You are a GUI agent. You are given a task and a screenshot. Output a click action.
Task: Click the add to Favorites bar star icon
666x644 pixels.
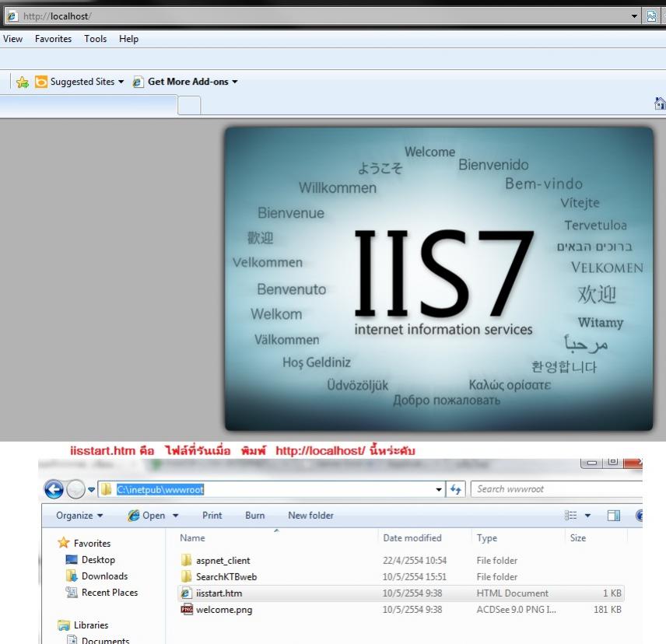tap(23, 82)
